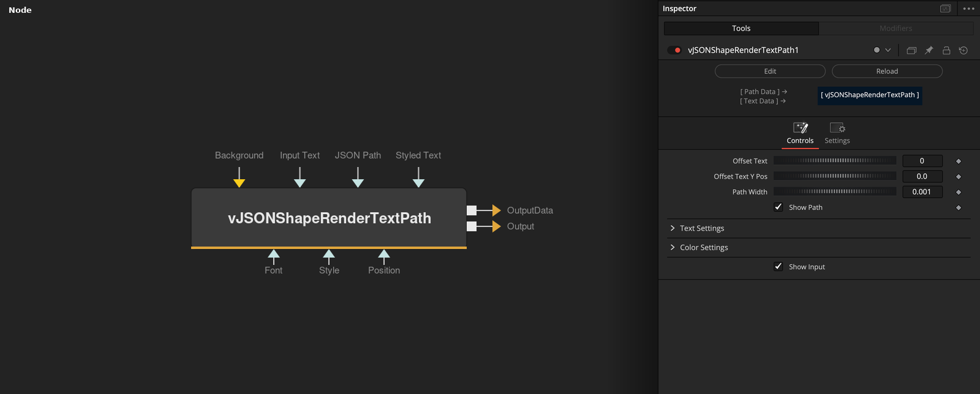Pin the vJSONShapeRenderTextPath1 tool
The height and width of the screenshot is (394, 980).
point(929,50)
